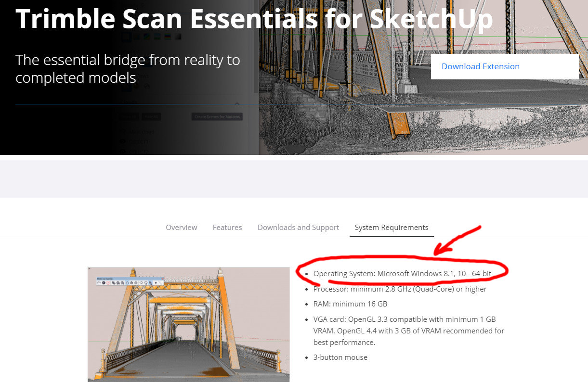Click the "RAM: minimum 16 GB" requirement
The width and height of the screenshot is (588, 382).
pyautogui.click(x=350, y=304)
